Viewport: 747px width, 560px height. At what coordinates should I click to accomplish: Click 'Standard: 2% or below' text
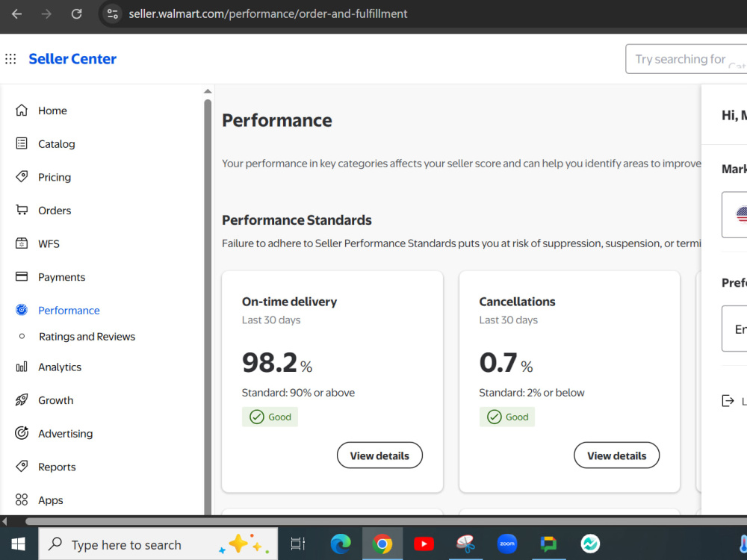point(532,393)
